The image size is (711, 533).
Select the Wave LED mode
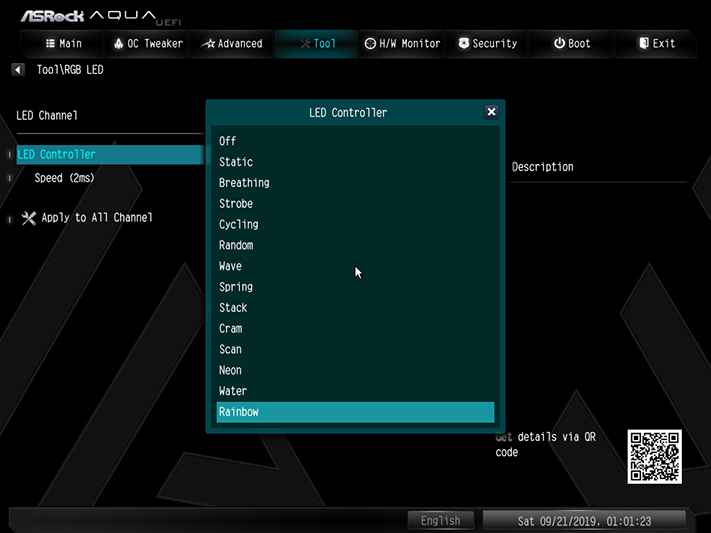(355, 266)
